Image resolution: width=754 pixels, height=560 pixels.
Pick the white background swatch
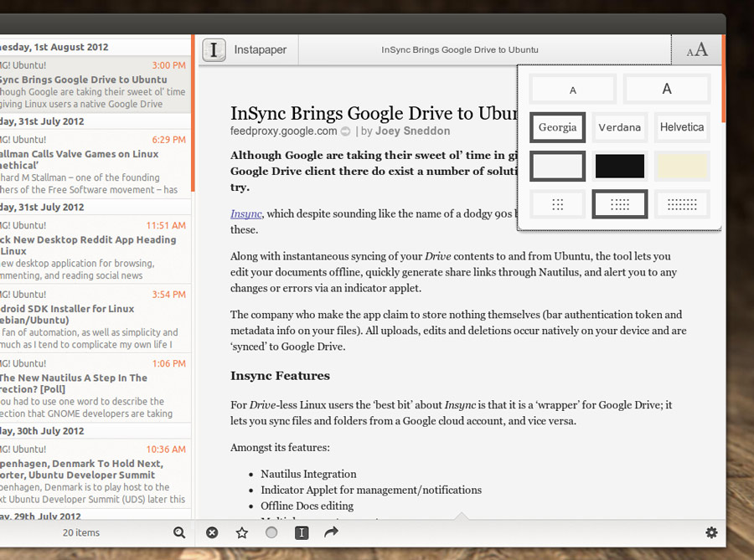pos(557,167)
